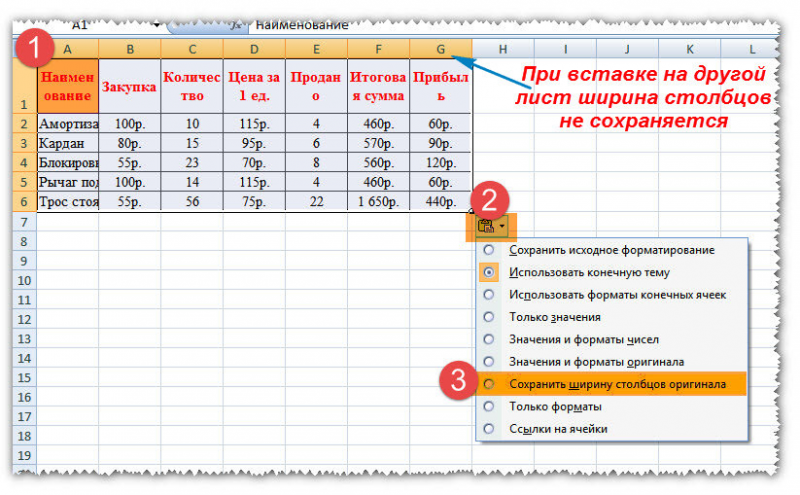Select column J header
This screenshot has width=800, height=495.
tap(628, 50)
